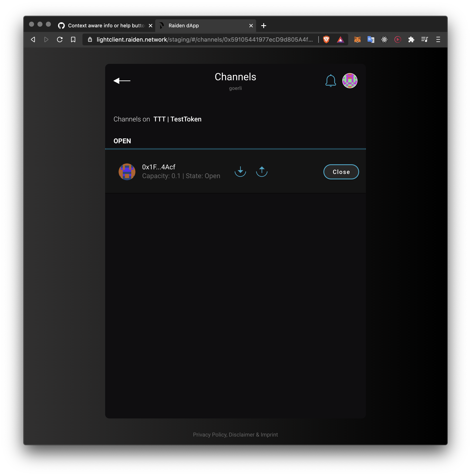471x476 pixels.
Task: Go back using the Channels back arrow
Action: 122,81
